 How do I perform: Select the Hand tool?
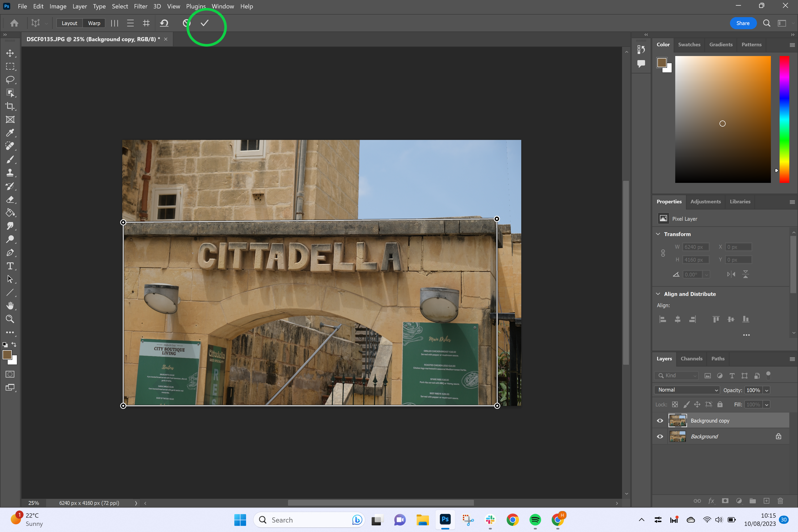(10, 306)
